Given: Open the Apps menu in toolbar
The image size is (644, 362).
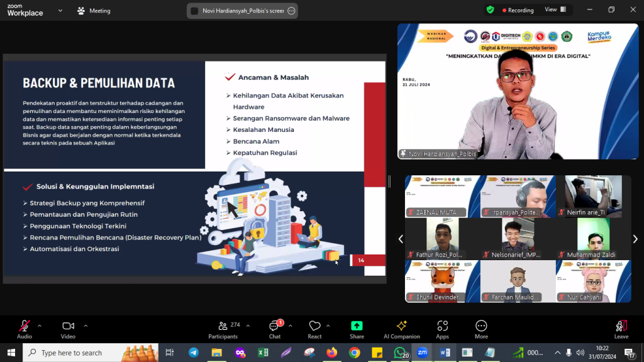Looking at the screenshot, I should [x=442, y=329].
